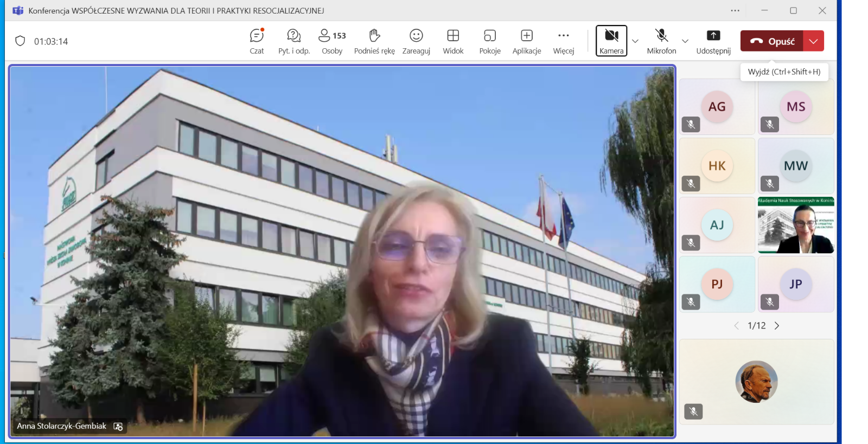Leave the meeting with Opuść
Viewport: 868px width, 444px height.
click(x=773, y=41)
